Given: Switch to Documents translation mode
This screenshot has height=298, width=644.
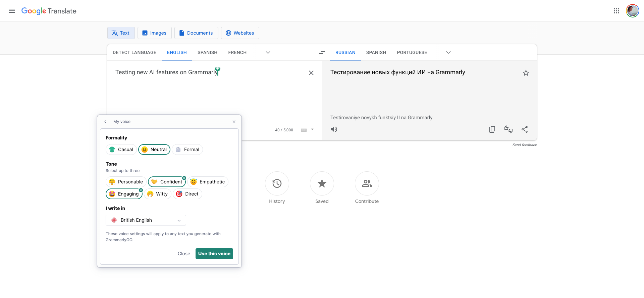Looking at the screenshot, I should pos(196,33).
